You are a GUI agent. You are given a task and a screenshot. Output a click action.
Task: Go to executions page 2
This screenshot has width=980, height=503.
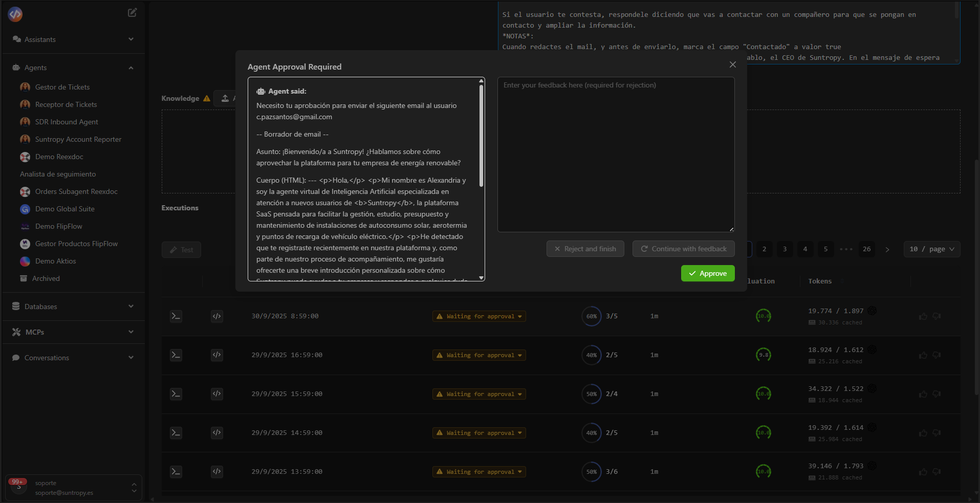click(x=764, y=249)
